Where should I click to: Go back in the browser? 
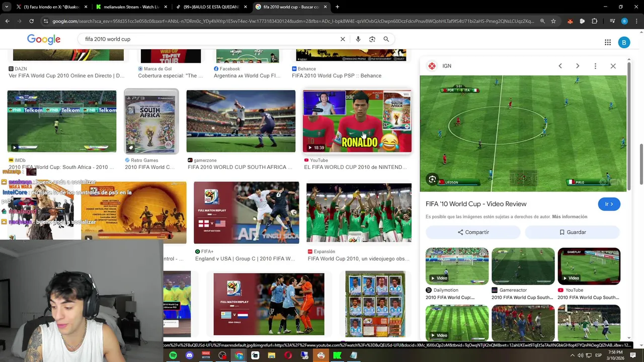pos(7,21)
